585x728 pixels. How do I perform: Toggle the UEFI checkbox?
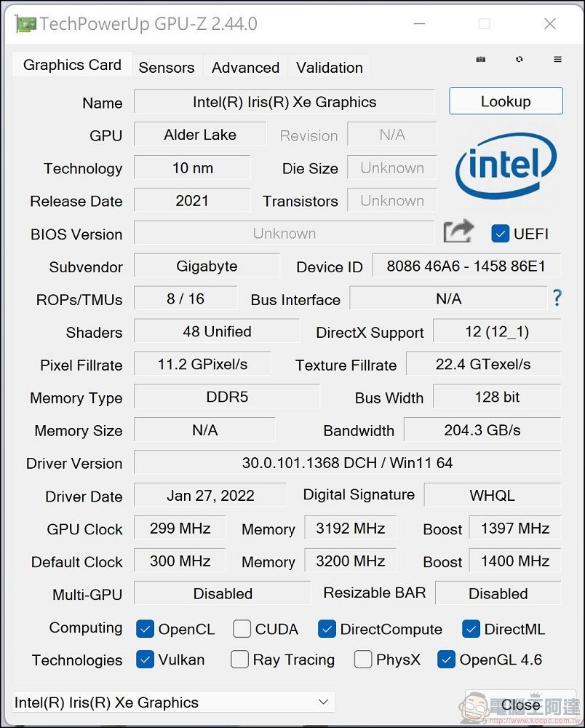[500, 233]
